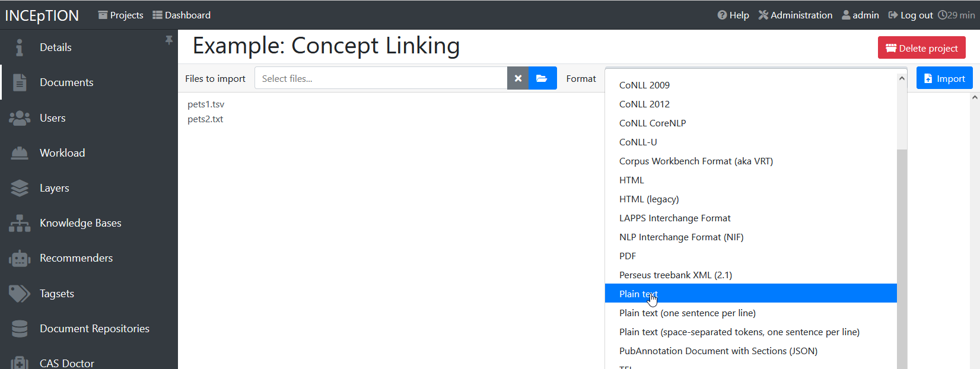Image resolution: width=980 pixels, height=369 pixels.
Task: Open the Dashboard from the top bar
Action: click(182, 15)
